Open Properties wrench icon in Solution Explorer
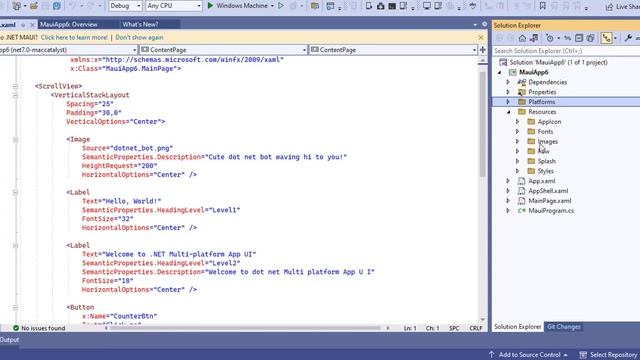640x360 pixels. [628, 38]
